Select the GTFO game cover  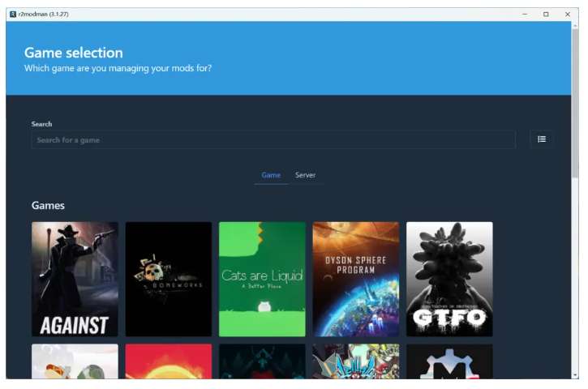tap(449, 279)
